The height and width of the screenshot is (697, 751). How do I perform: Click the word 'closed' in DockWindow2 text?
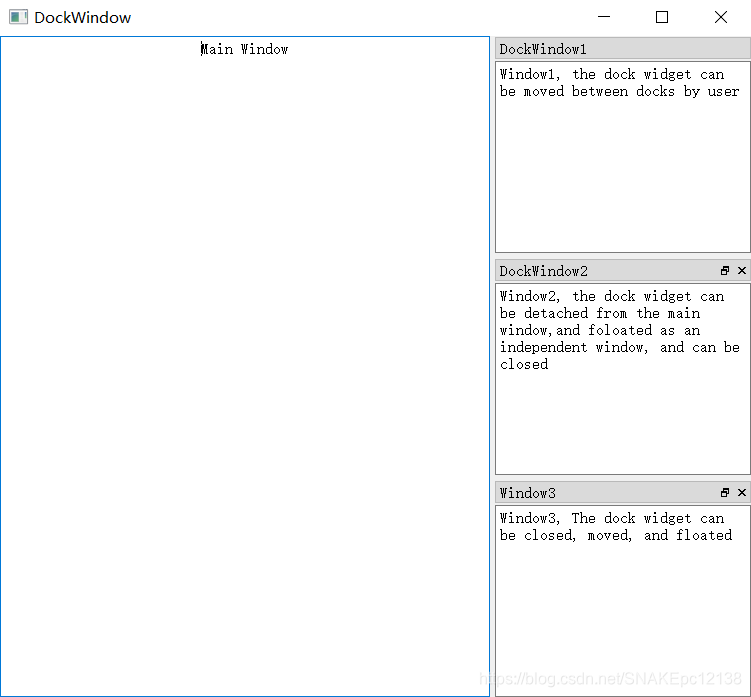pyautogui.click(x=524, y=365)
